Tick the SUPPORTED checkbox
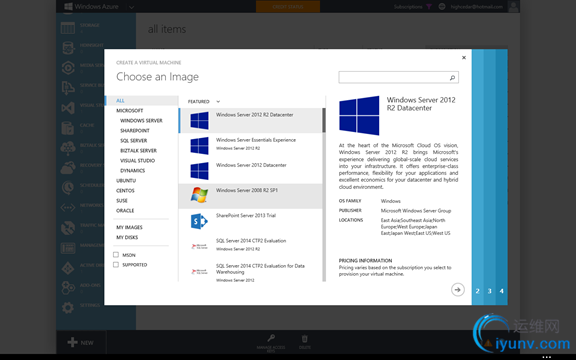Image resolution: width=576 pixels, height=360 pixels. click(116, 264)
